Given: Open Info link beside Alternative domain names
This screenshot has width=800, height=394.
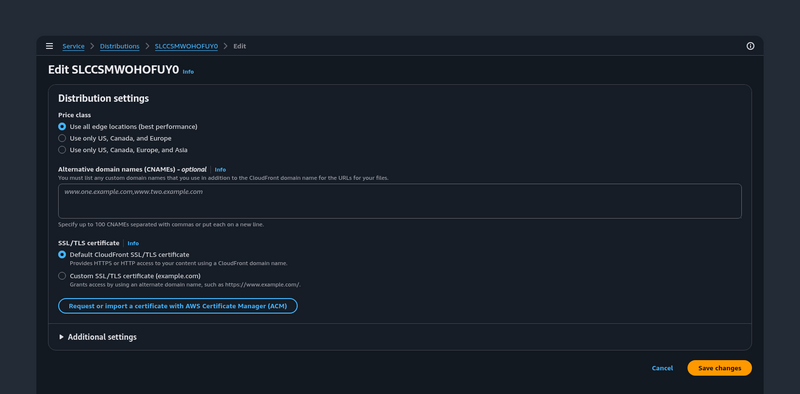Looking at the screenshot, I should pos(220,169).
